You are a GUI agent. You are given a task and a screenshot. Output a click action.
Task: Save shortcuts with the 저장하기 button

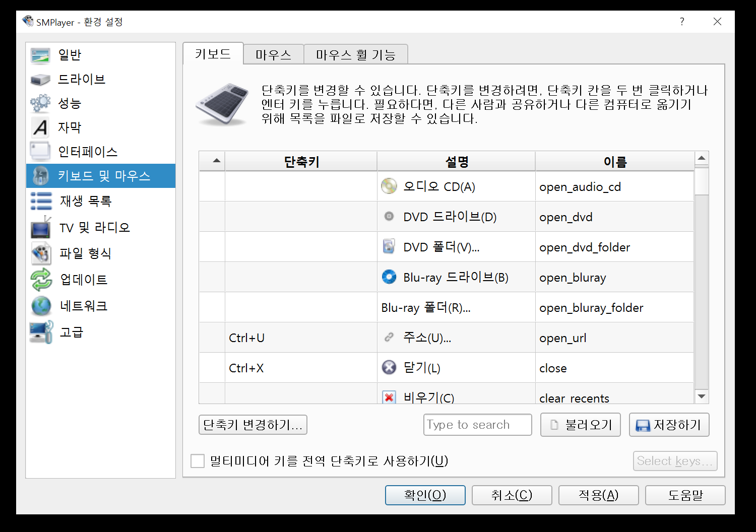[x=669, y=425]
